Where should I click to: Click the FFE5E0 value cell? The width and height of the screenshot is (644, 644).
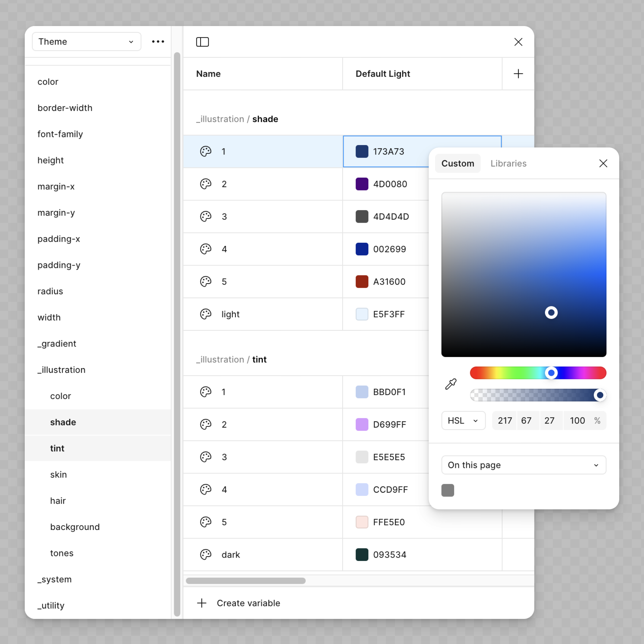422,522
